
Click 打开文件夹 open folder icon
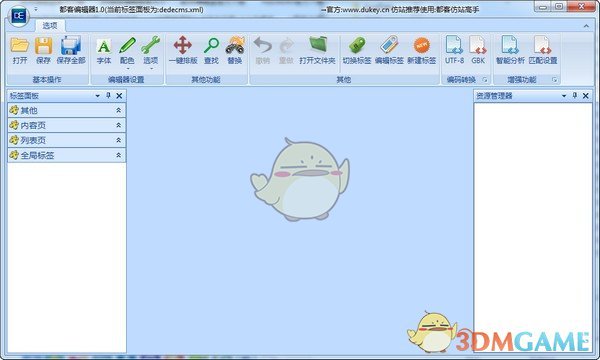tap(317, 50)
